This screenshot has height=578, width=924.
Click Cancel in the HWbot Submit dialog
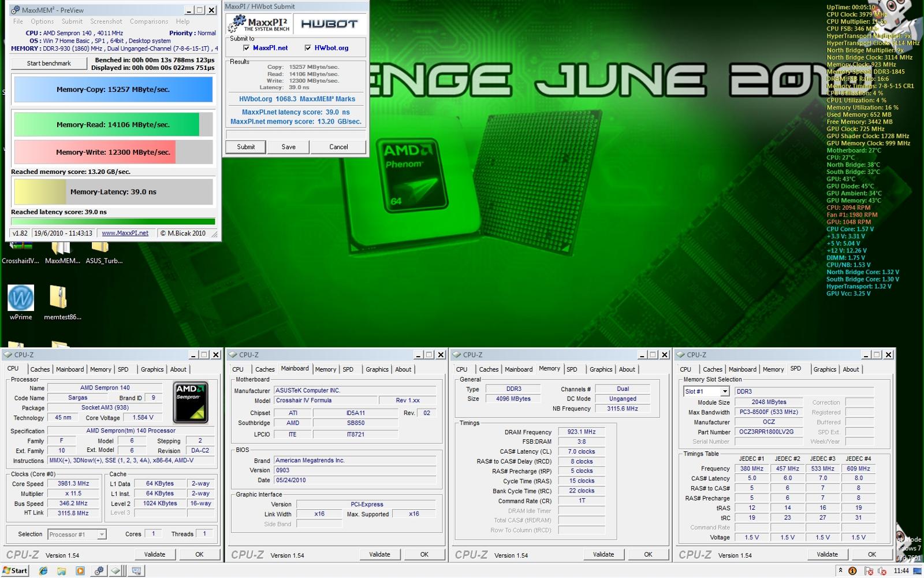click(x=338, y=147)
